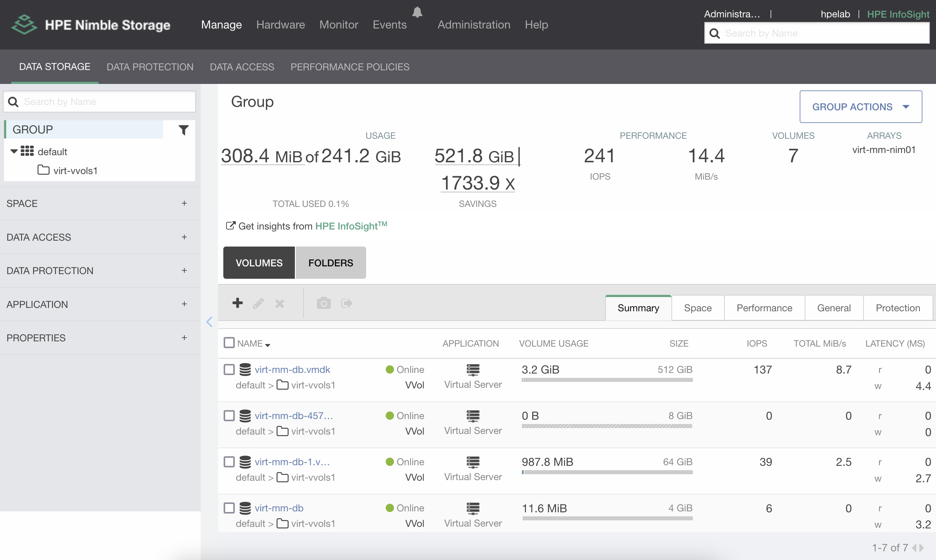Open the Manage menu
This screenshot has width=936, height=560.
tap(221, 24)
